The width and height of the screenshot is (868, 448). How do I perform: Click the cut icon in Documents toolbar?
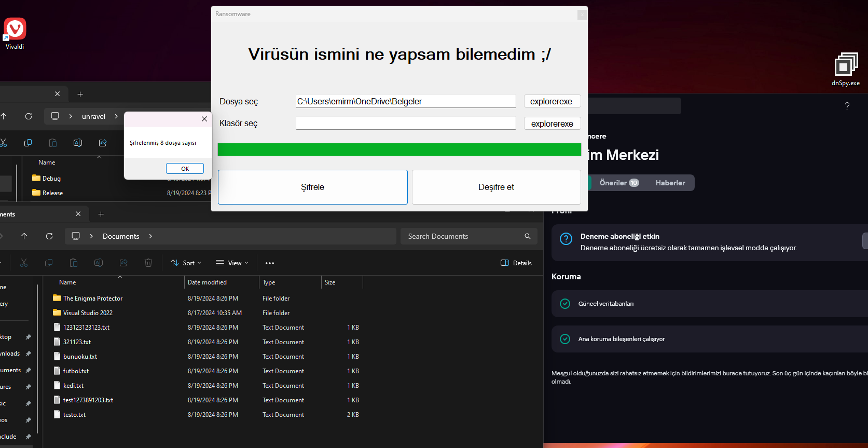(x=24, y=263)
